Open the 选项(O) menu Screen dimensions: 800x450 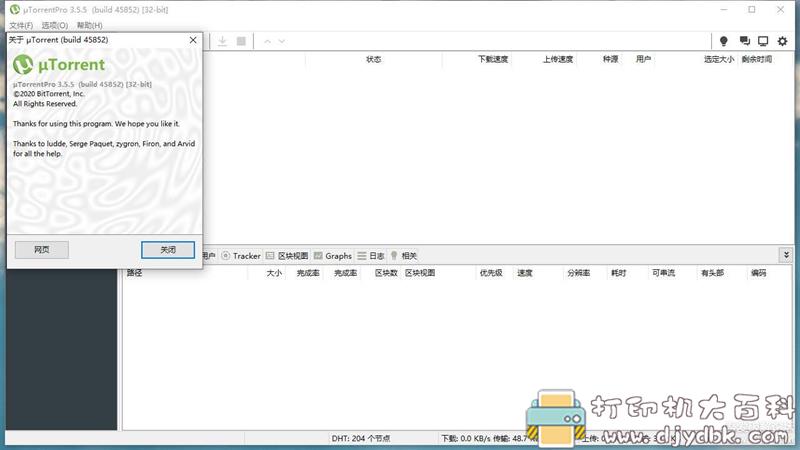pyautogui.click(x=55, y=25)
